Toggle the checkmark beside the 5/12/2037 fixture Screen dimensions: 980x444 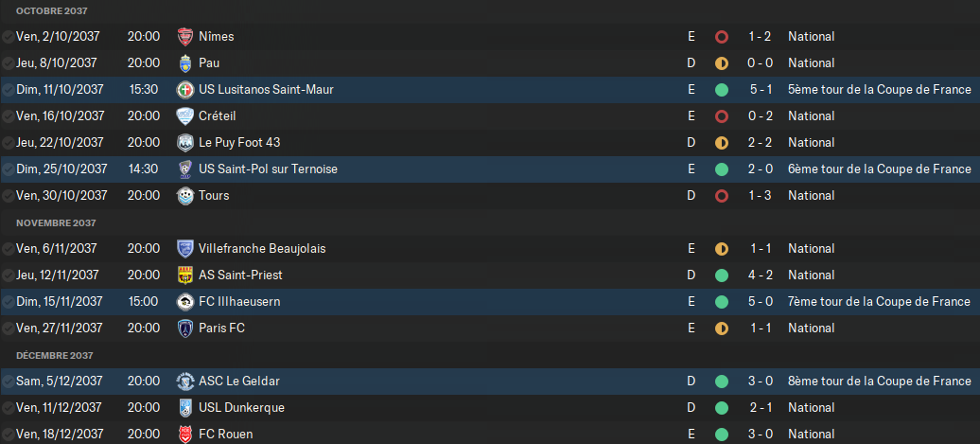tap(8, 381)
